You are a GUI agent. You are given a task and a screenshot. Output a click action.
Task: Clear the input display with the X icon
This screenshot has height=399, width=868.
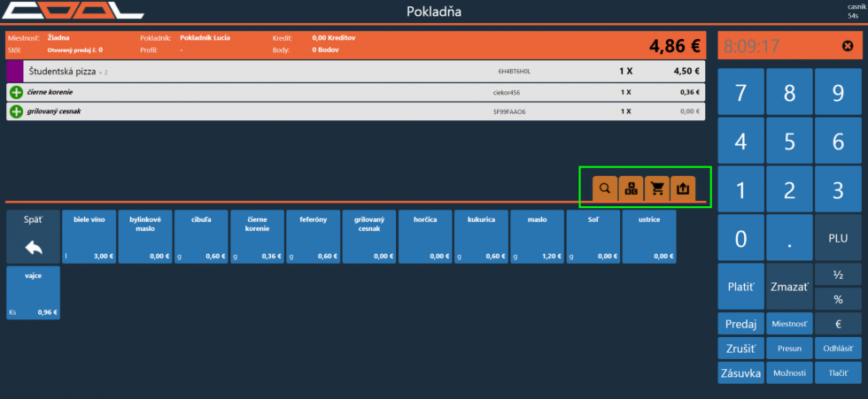(x=847, y=46)
